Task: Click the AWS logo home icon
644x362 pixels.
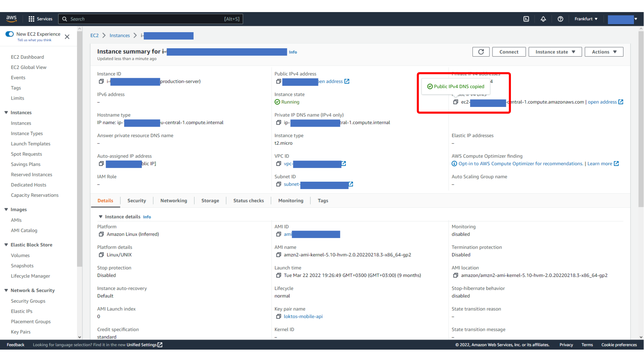Action: (x=11, y=19)
